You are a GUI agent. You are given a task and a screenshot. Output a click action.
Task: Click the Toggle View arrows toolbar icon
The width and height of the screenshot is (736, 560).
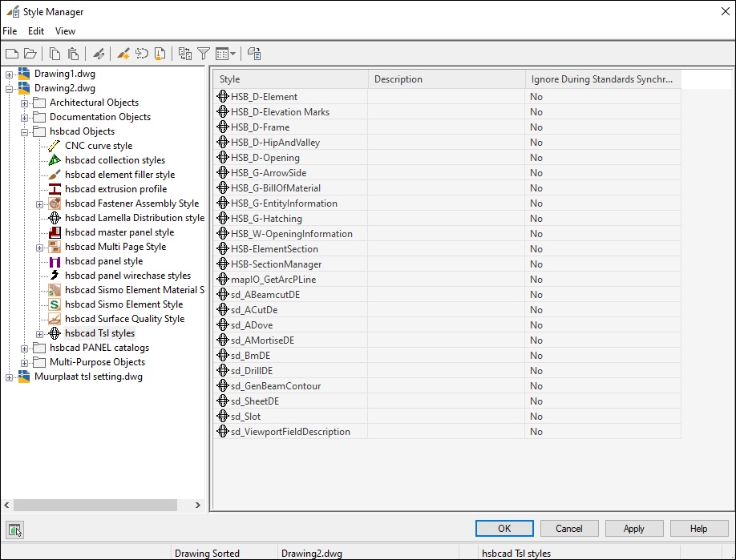pos(185,54)
